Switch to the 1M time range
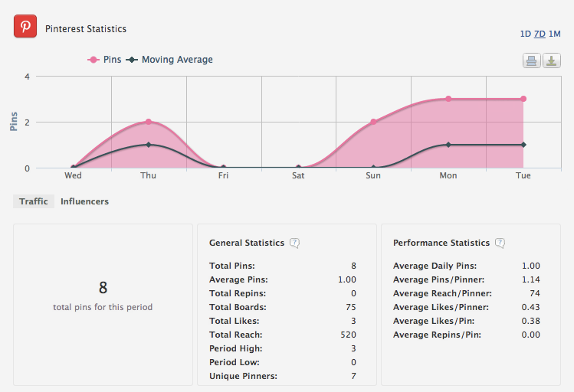This screenshot has width=574, height=392. pos(555,34)
